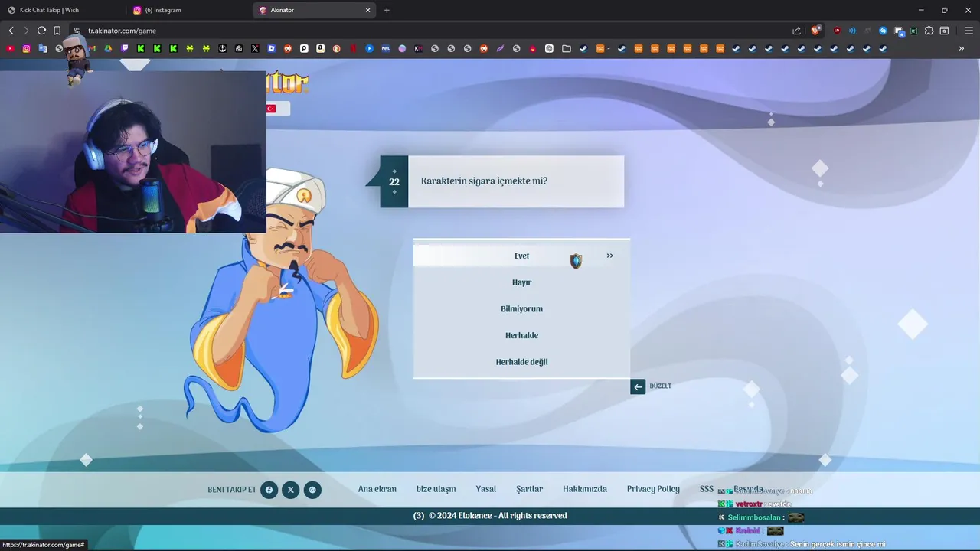Answer Hayır to the question

pyautogui.click(x=521, y=282)
